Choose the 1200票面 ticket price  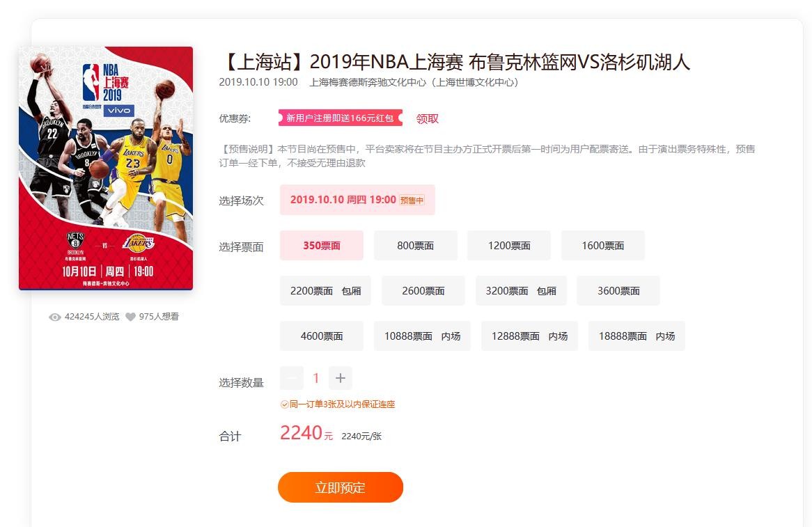pyautogui.click(x=509, y=245)
